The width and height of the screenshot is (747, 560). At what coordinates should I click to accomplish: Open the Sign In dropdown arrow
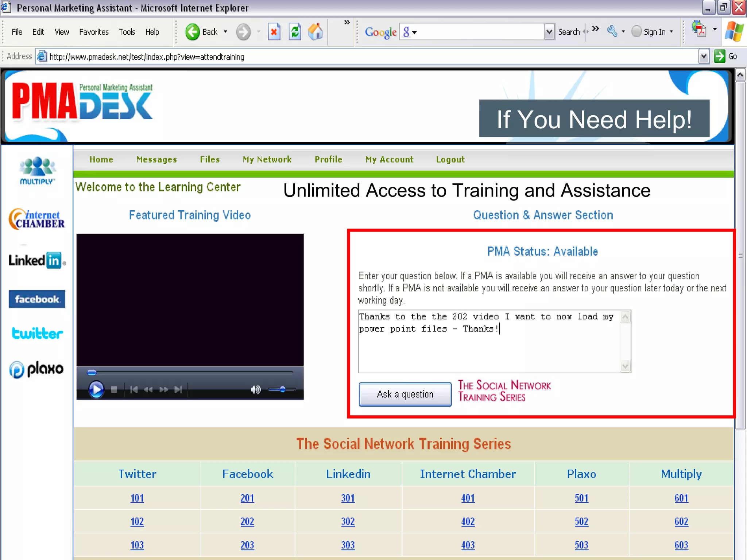click(671, 32)
